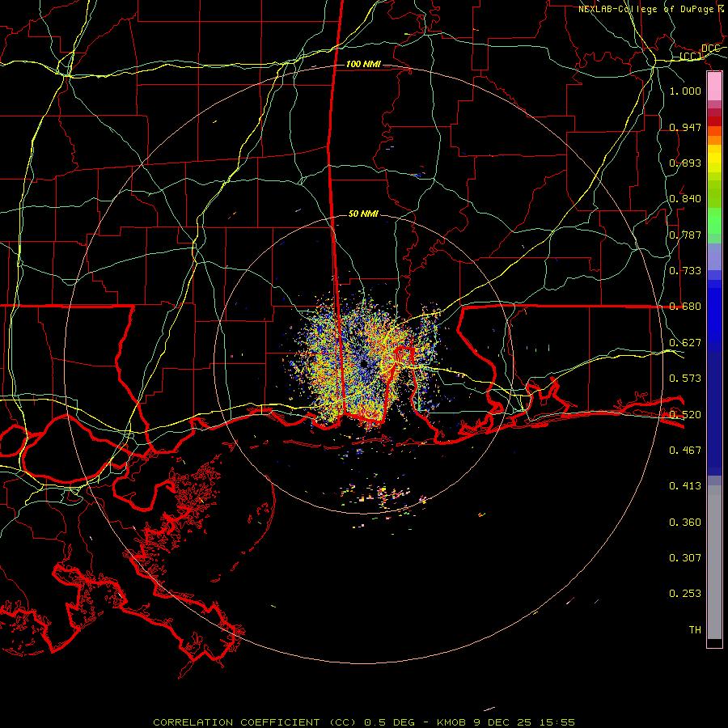Click the TH threshold label on the legend
This screenshot has width=728, height=728.
click(x=695, y=629)
